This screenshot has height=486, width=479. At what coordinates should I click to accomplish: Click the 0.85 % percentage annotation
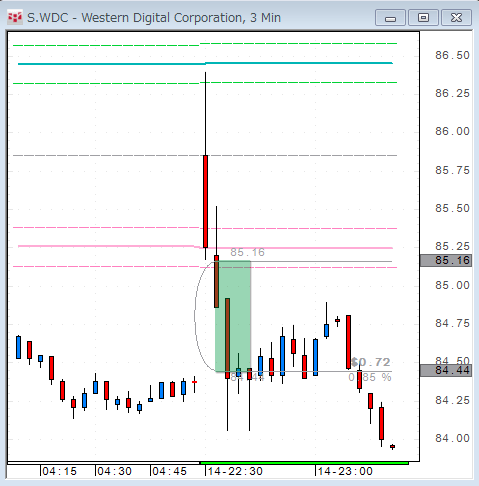coord(370,377)
